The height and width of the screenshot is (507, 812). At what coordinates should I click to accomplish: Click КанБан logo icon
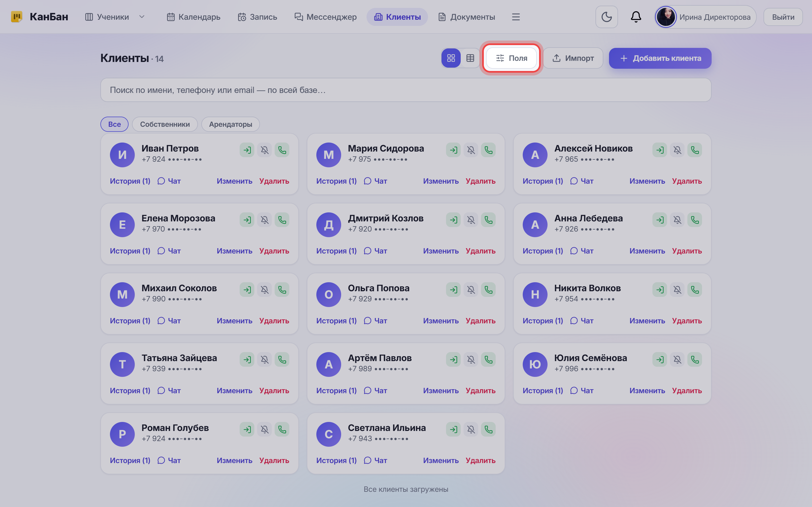pos(17,17)
